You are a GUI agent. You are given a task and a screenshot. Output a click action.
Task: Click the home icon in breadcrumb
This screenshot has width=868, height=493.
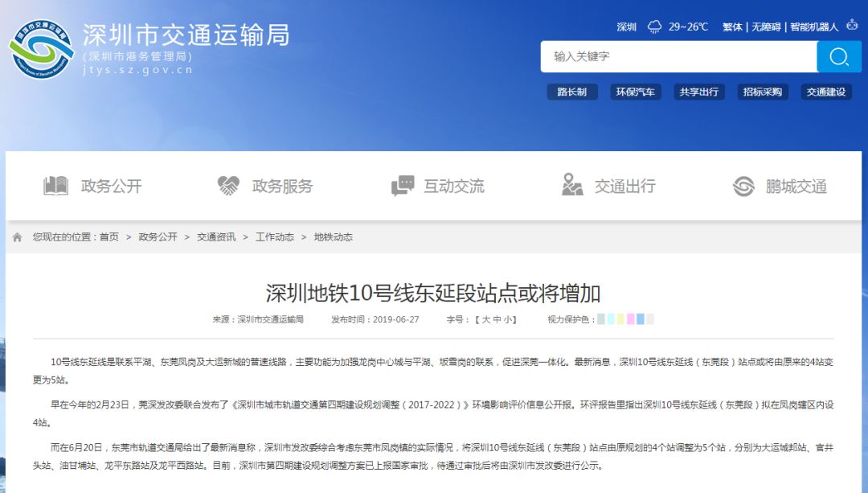point(17,237)
